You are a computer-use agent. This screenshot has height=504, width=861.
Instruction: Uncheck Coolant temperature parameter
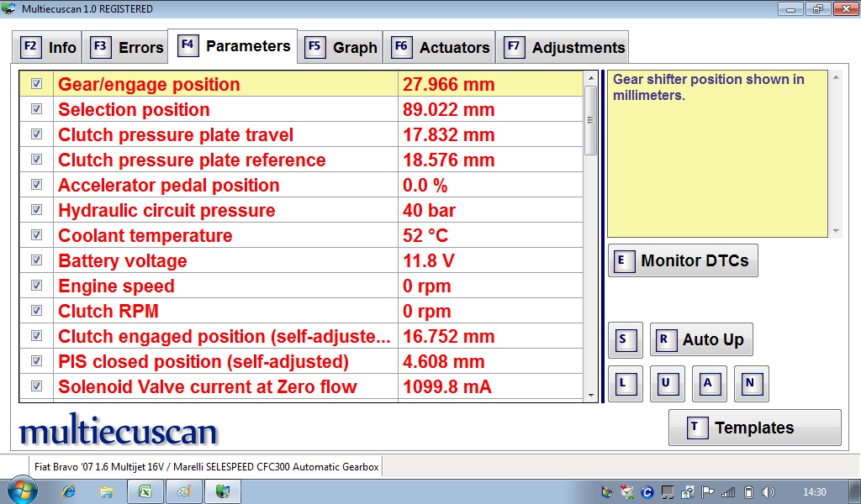(x=36, y=235)
